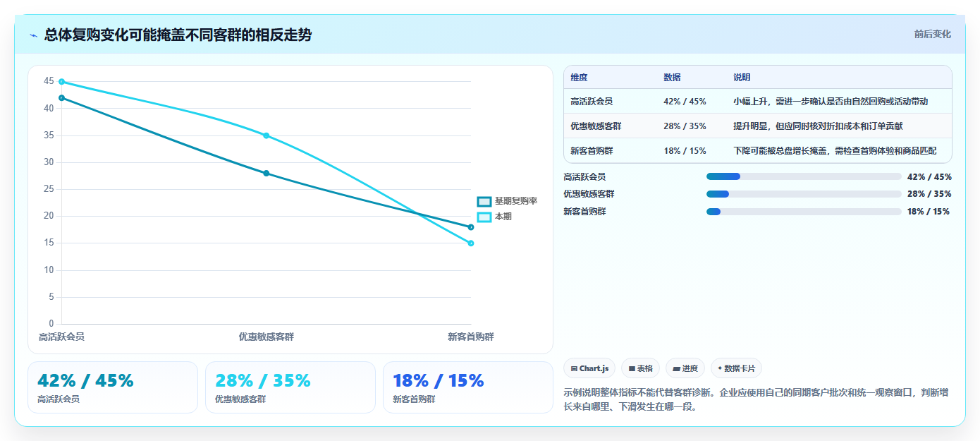Click the lightning icon beside the title
980x441 pixels.
[33, 35]
